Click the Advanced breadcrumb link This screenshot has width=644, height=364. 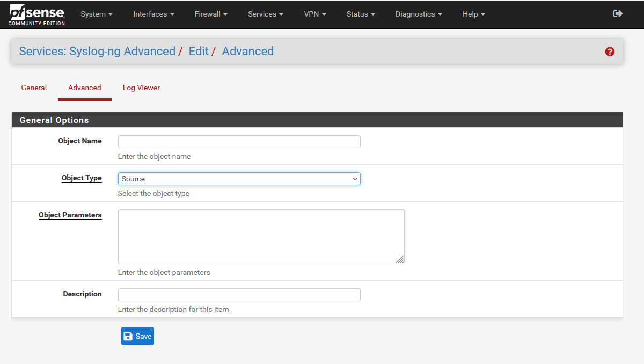point(248,52)
